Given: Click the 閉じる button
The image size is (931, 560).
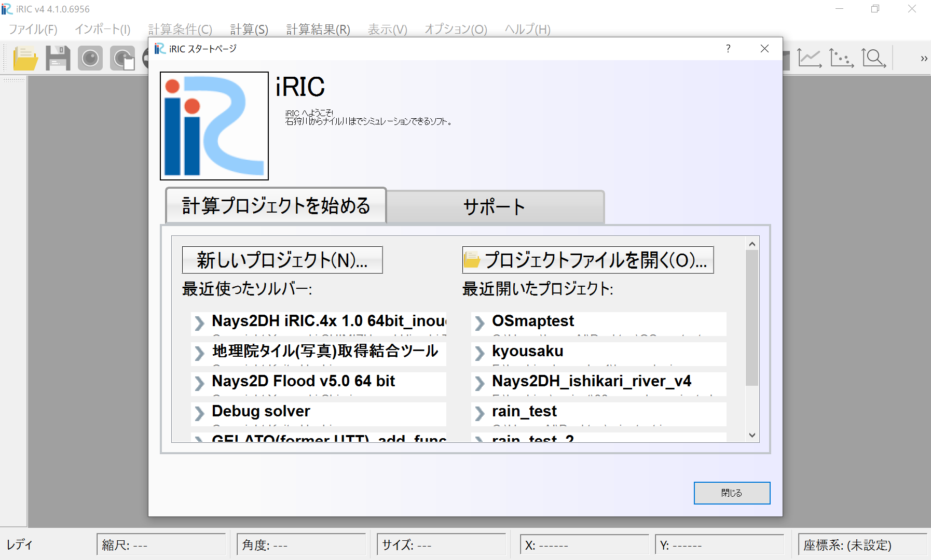Looking at the screenshot, I should point(732,493).
